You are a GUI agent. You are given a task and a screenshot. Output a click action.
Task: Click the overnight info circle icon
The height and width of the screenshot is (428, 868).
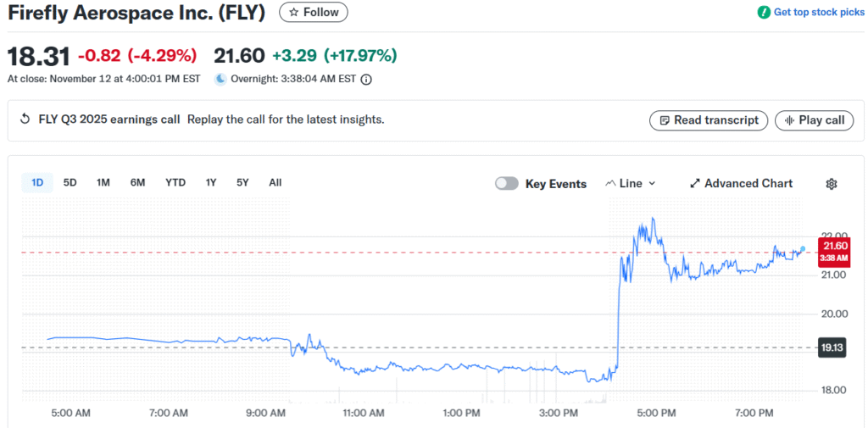point(366,80)
